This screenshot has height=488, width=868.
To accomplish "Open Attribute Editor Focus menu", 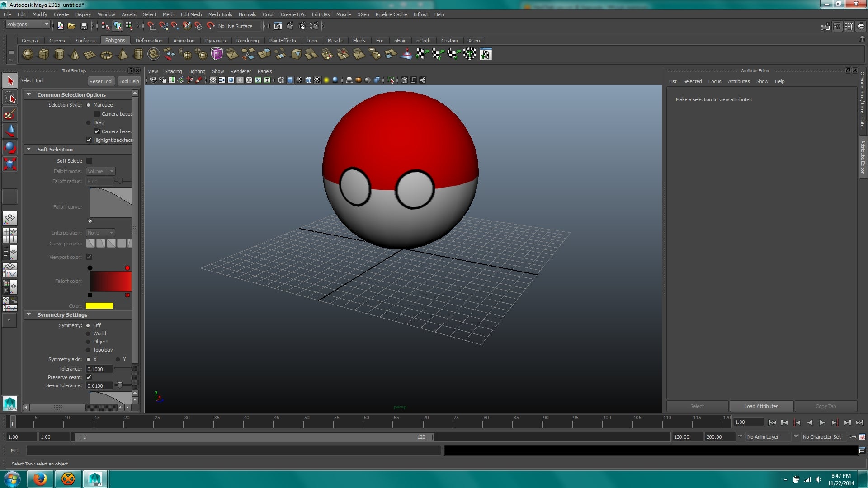I will click(715, 81).
